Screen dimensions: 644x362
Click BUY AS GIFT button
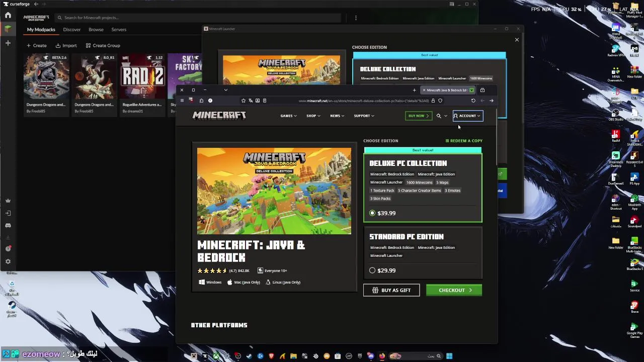tap(391, 290)
